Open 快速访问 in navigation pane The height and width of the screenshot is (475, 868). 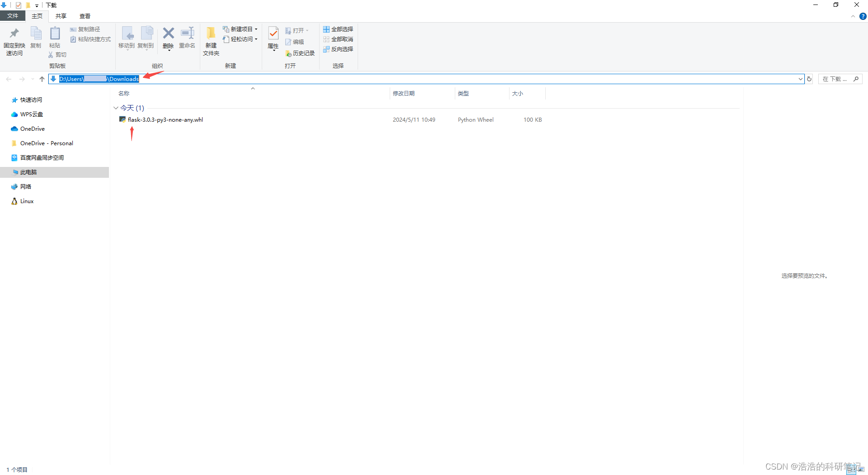coord(31,100)
